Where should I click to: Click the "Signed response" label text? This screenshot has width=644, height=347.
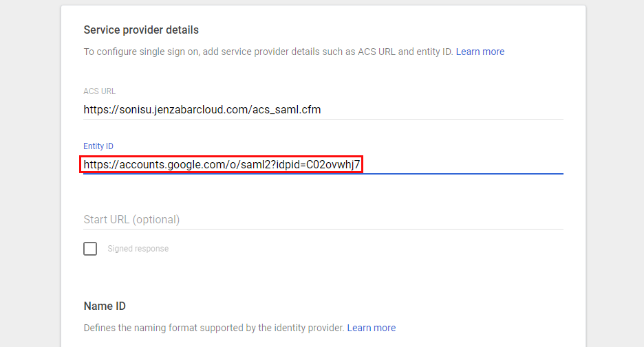click(x=138, y=249)
